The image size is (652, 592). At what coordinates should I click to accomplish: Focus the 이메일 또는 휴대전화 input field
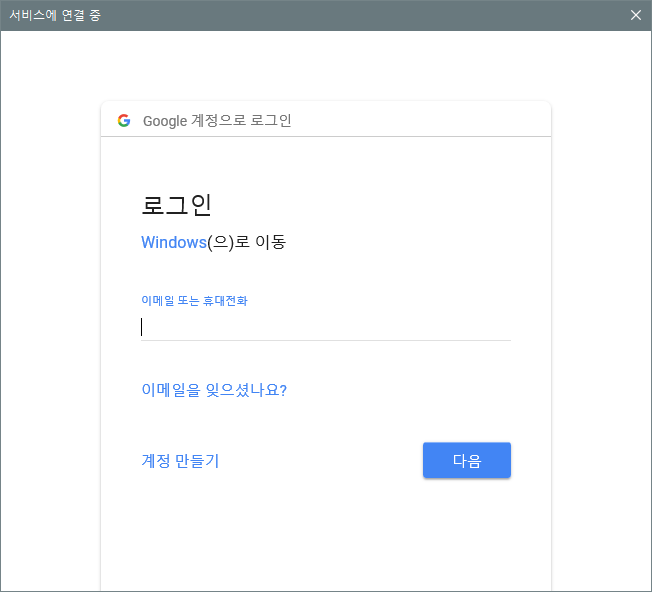point(326,327)
